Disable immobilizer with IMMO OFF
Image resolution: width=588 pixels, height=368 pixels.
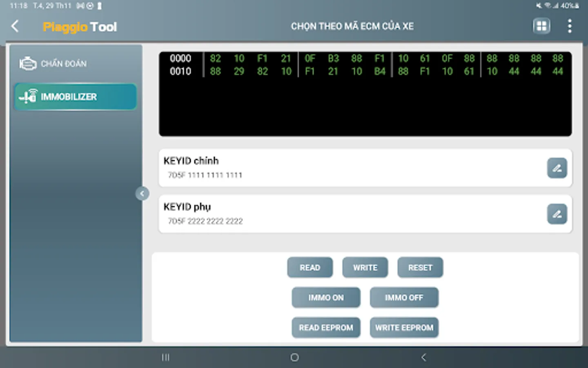(x=404, y=297)
